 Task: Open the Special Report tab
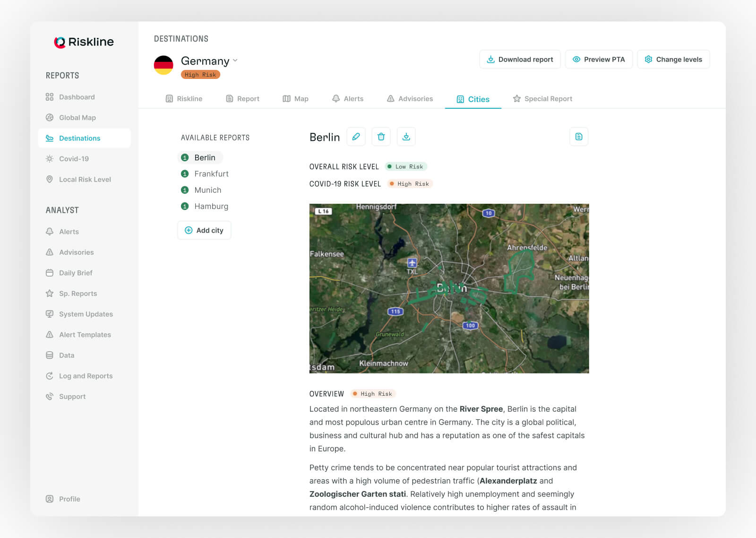point(542,99)
